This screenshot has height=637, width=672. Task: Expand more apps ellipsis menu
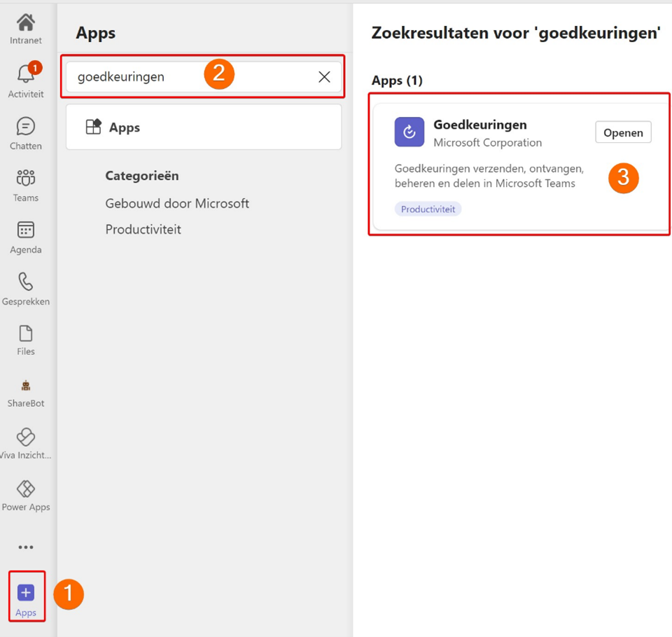click(x=26, y=547)
